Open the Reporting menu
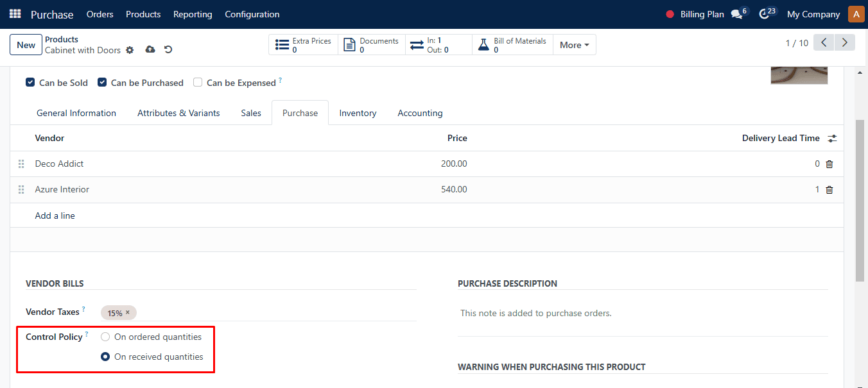Viewport: 868px width, 388px height. 193,14
